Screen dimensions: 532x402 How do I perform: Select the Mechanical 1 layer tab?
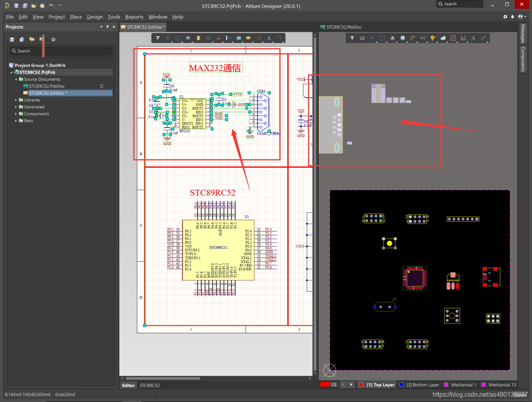pos(460,385)
